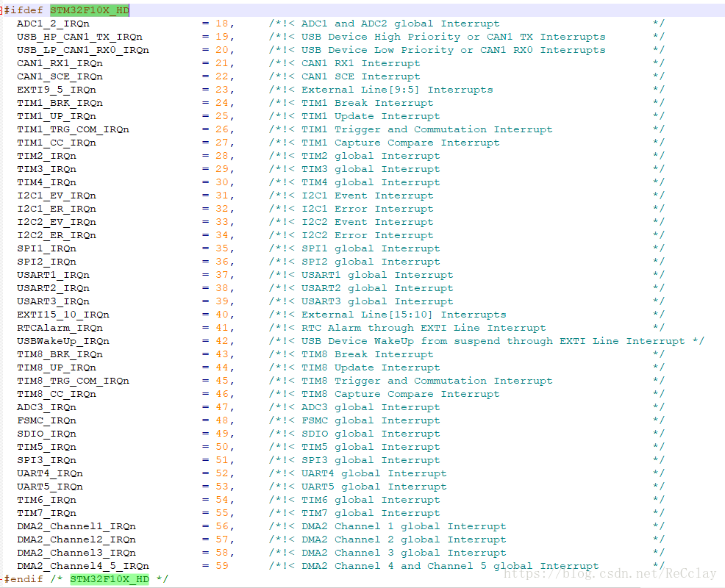Screen dimensions: 725x588
Task: Click the value 18 for ADC1_2_IRQn
Action: [x=222, y=24]
